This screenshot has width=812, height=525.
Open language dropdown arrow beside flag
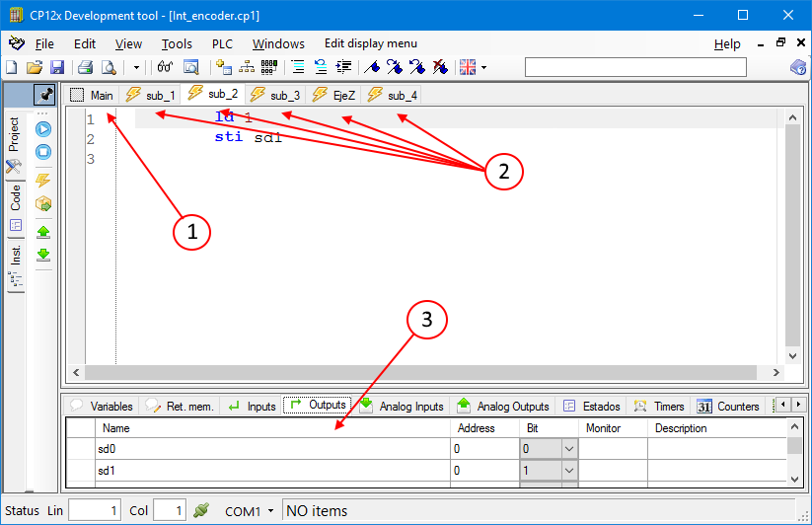tap(484, 67)
